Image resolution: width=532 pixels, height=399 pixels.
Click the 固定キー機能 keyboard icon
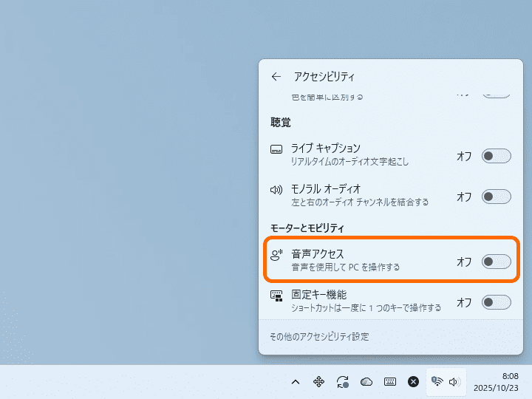[x=276, y=296]
